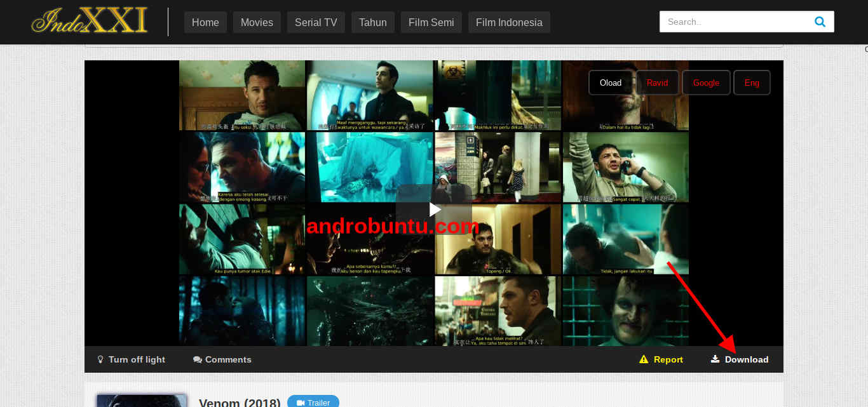Screen dimensions: 868x407
Task: Click the IndoXXI logo in the header
Action: coord(88,21)
